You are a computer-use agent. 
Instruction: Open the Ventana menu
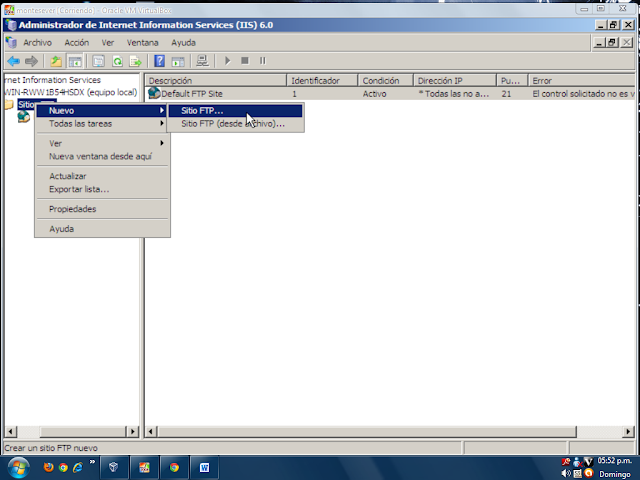[x=142, y=42]
